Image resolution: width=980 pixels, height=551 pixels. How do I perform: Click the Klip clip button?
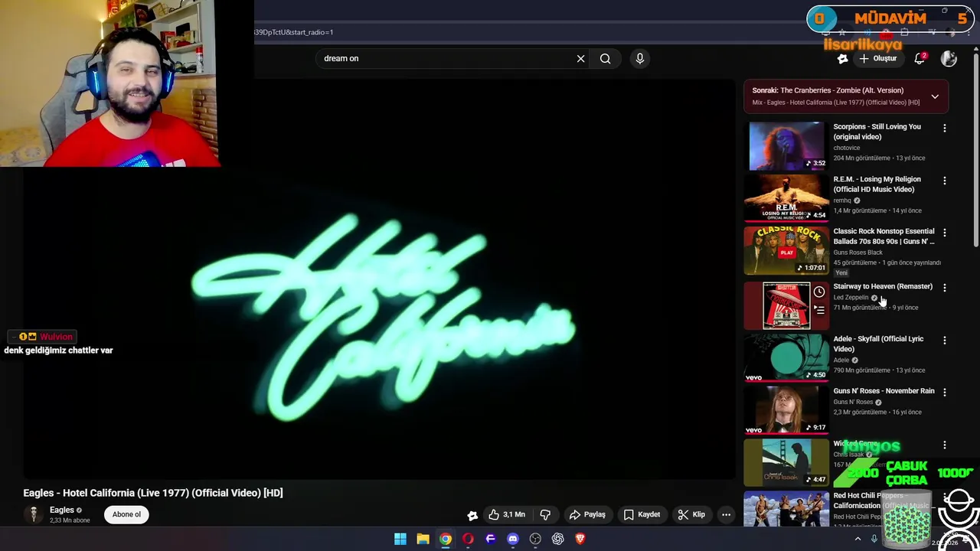coord(691,514)
